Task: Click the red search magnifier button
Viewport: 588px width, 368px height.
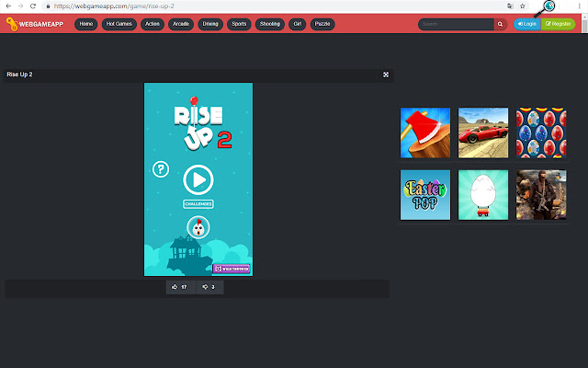Action: [500, 24]
